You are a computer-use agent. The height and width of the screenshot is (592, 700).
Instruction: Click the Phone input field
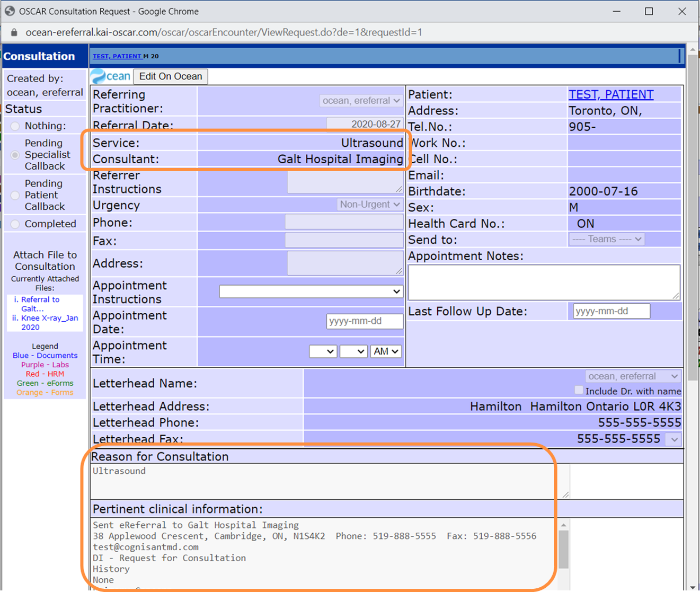point(344,222)
